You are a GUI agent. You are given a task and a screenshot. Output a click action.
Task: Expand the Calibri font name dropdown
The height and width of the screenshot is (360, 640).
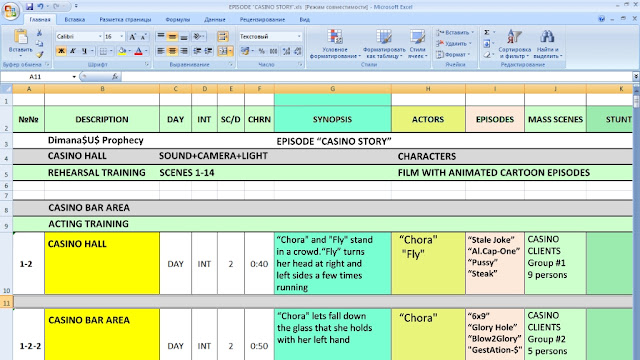[100, 37]
